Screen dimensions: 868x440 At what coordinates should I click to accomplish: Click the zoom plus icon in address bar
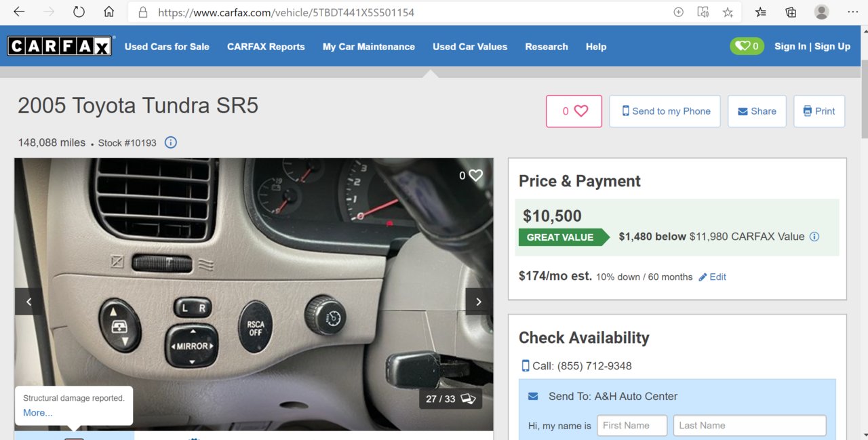(x=678, y=12)
